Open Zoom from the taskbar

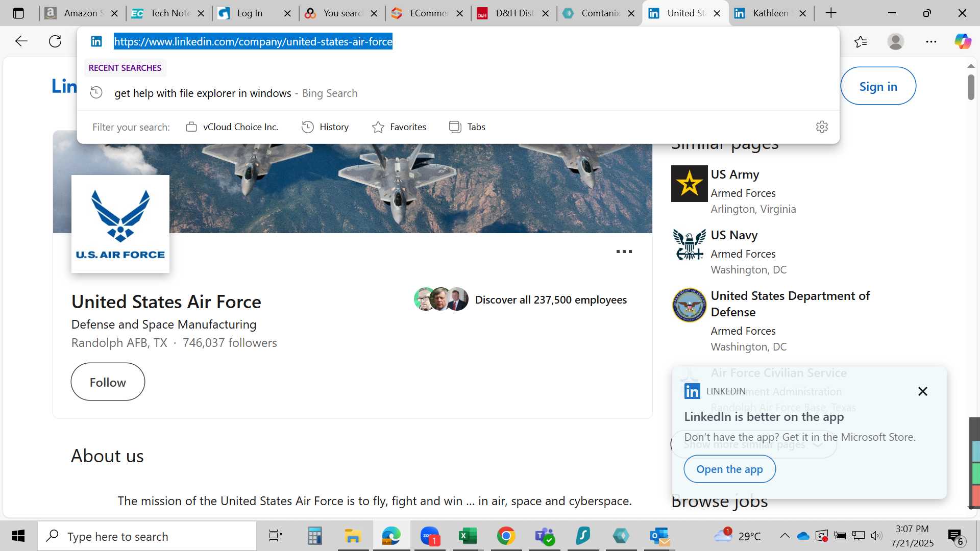pyautogui.click(x=430, y=536)
